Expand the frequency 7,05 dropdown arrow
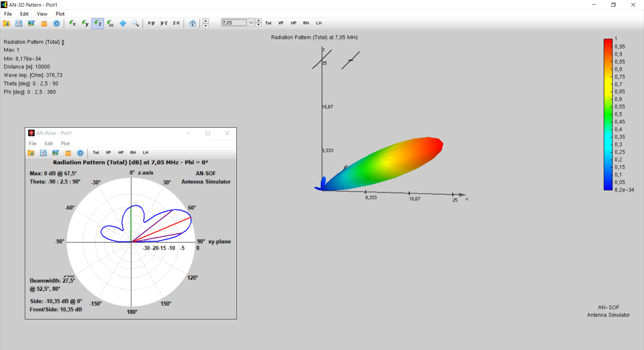The image size is (644, 350). (251, 23)
